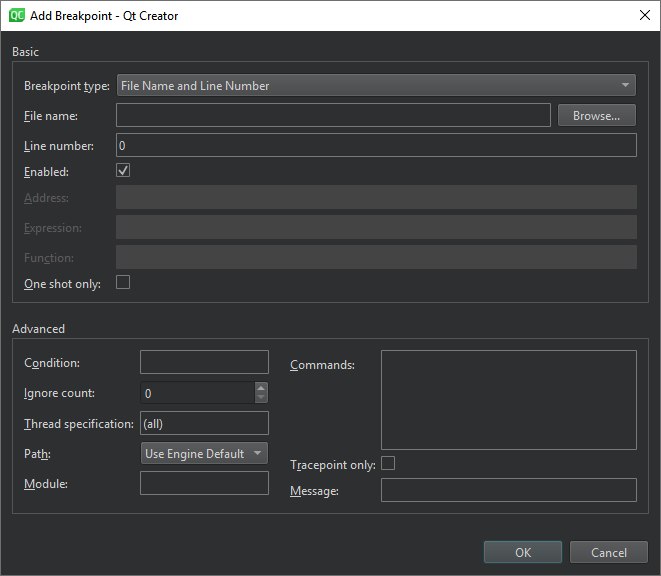Focus the Line number field
The height and width of the screenshot is (576, 661).
pos(376,146)
